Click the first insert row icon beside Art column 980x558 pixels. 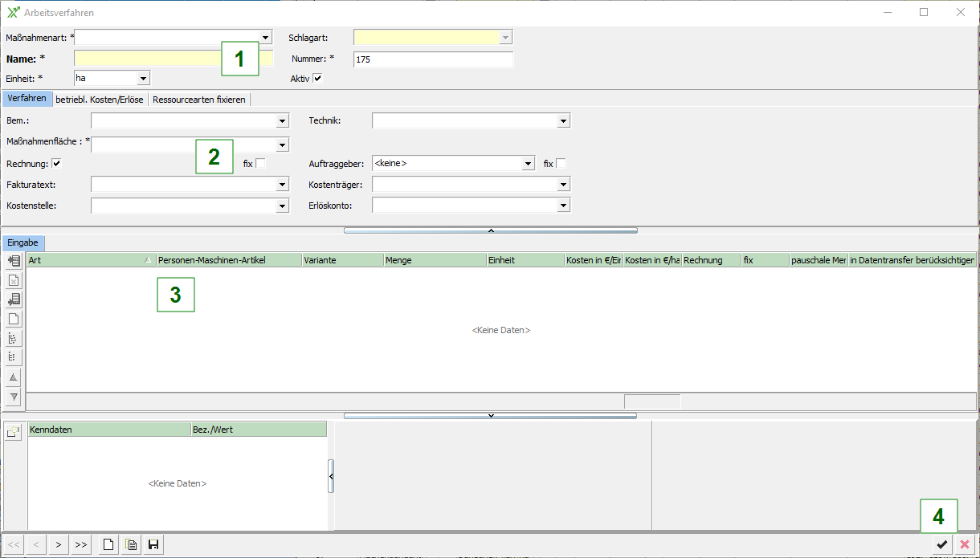tap(14, 261)
